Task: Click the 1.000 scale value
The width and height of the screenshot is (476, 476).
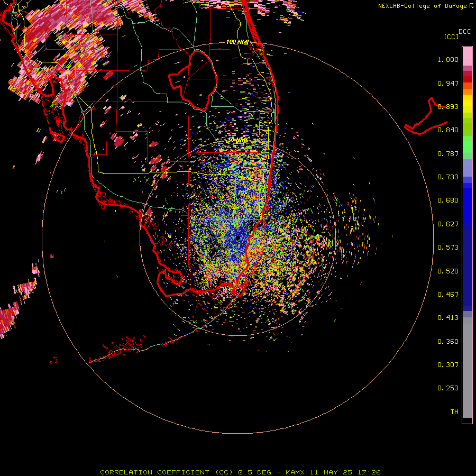Action: point(448,59)
